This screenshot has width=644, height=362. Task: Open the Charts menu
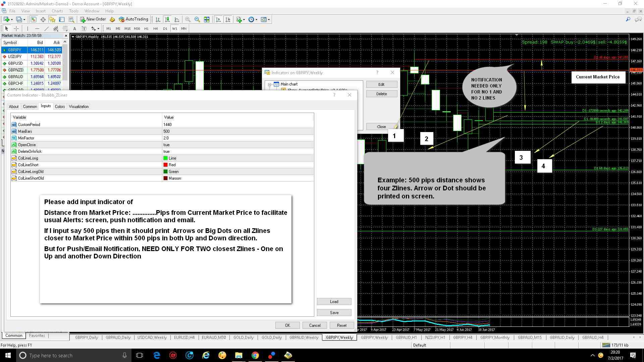[57, 11]
